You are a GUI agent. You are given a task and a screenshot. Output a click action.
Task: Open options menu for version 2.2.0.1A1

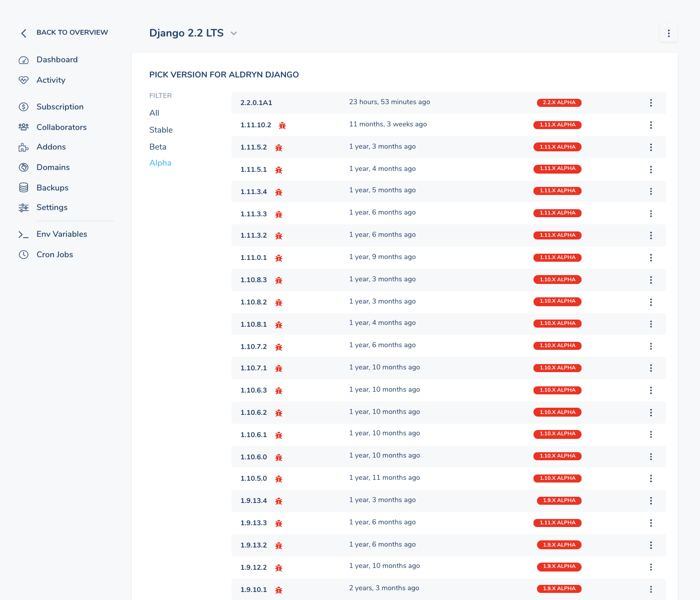[x=651, y=103]
